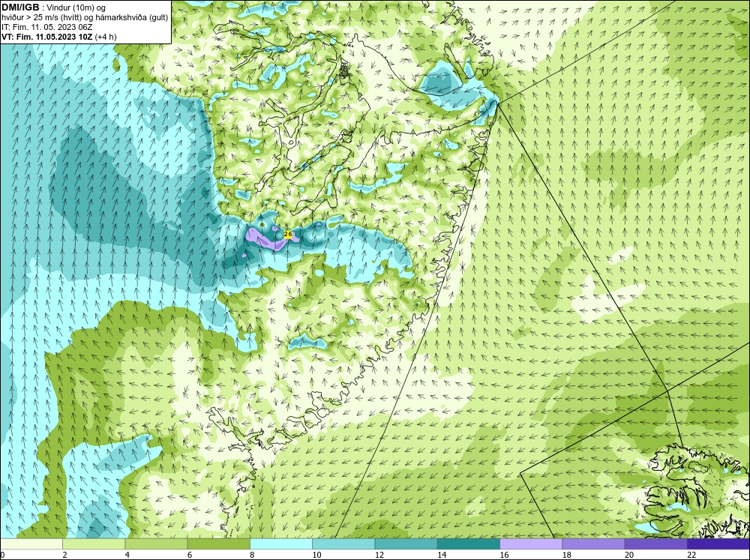Click the legend value 14
Screen dimensions: 750x560
click(442, 555)
